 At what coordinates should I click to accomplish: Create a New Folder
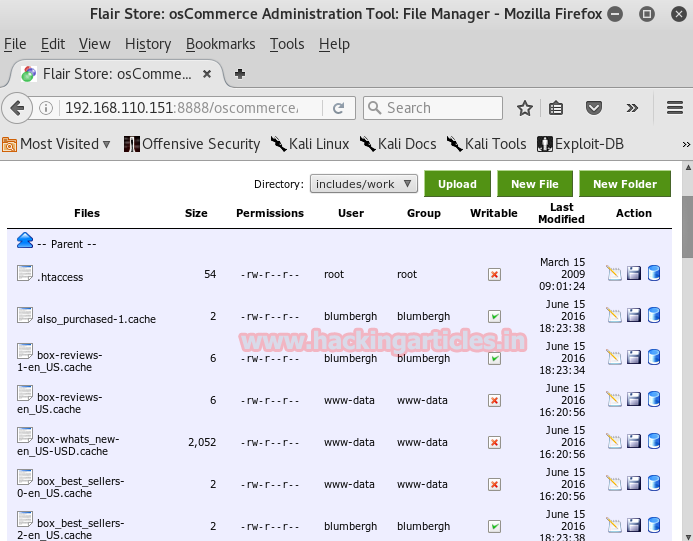[x=625, y=184]
